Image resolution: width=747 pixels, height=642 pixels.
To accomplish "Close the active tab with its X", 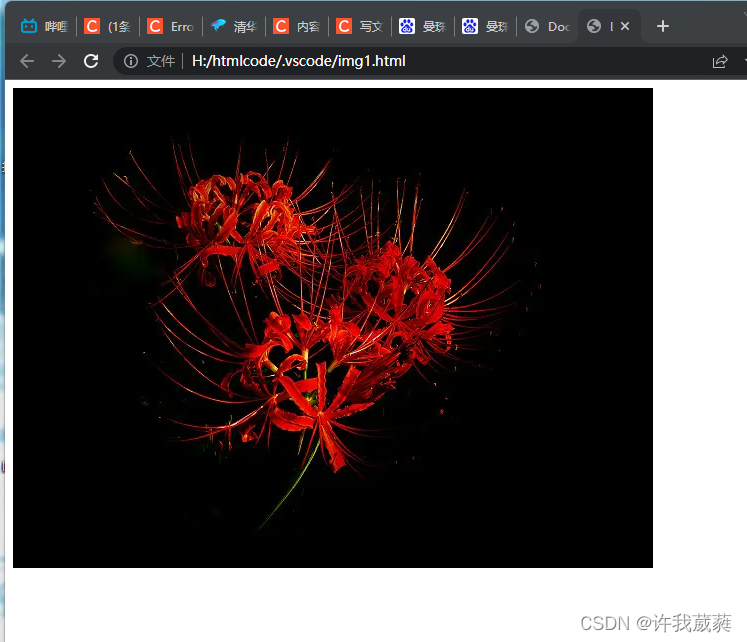I will (x=625, y=26).
